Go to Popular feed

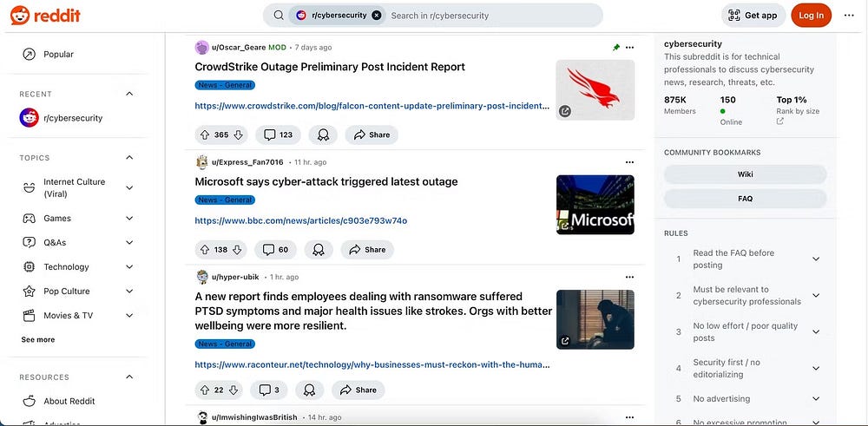pos(58,54)
